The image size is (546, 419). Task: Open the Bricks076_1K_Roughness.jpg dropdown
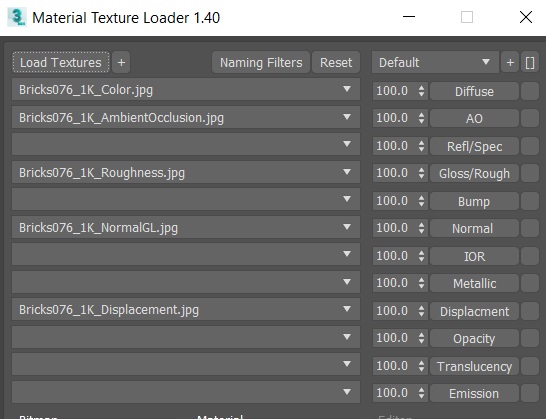[186, 172]
